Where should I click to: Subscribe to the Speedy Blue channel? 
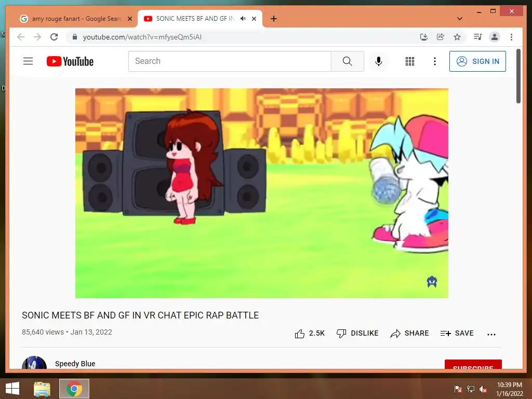click(x=473, y=364)
